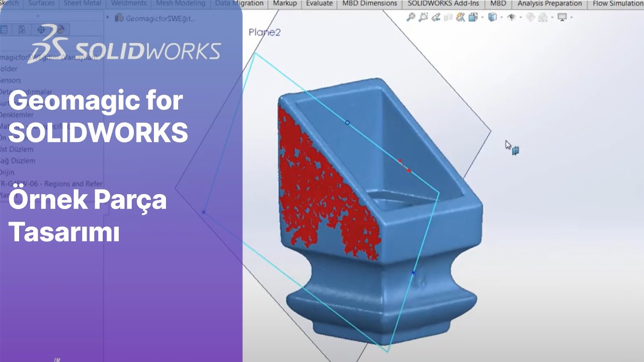Click the blue point on plane's left edge
The height and width of the screenshot is (362, 644).
click(x=203, y=212)
